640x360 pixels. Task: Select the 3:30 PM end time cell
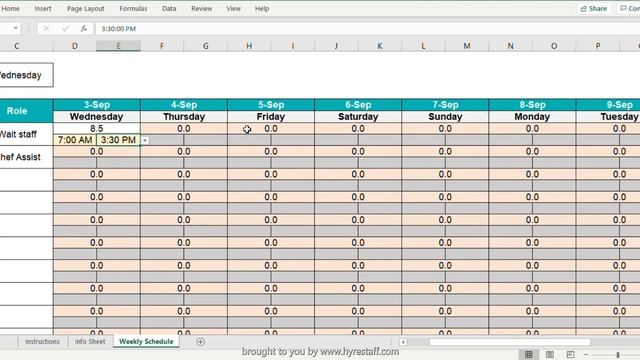coord(118,140)
